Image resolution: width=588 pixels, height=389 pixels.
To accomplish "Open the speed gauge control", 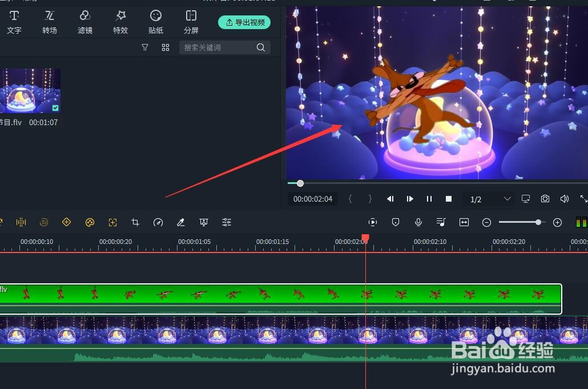I will tap(158, 222).
